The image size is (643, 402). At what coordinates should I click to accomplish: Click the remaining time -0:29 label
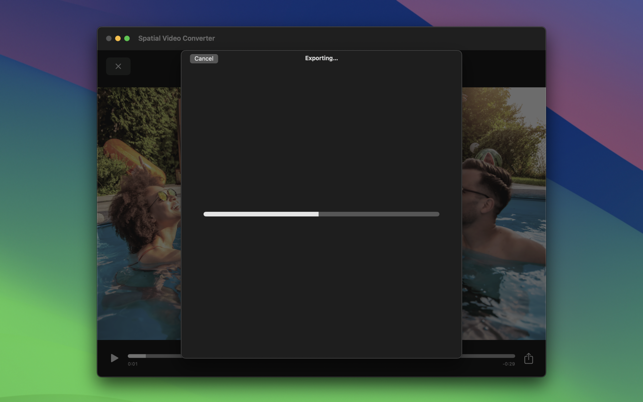point(509,364)
